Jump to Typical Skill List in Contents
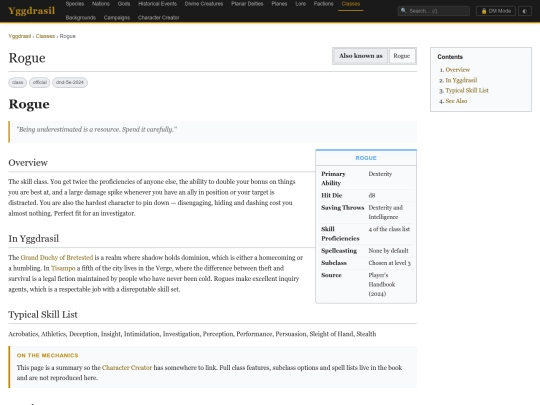 pyautogui.click(x=467, y=90)
